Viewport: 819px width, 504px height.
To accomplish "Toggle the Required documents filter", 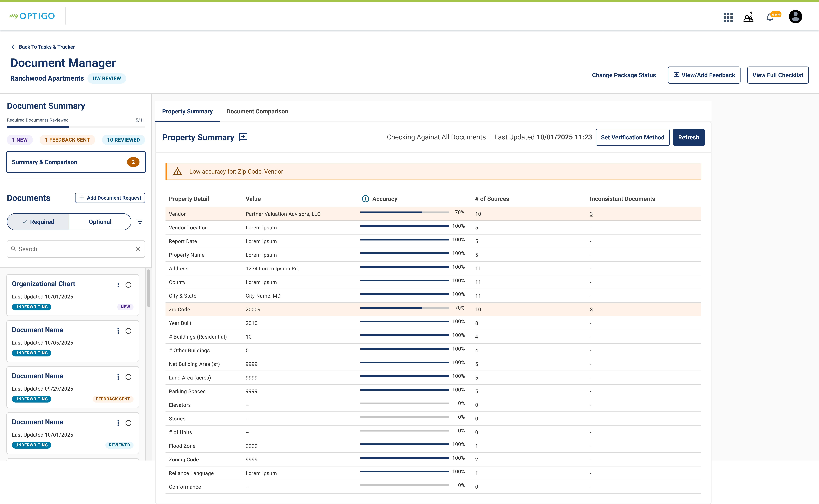I will (x=38, y=222).
